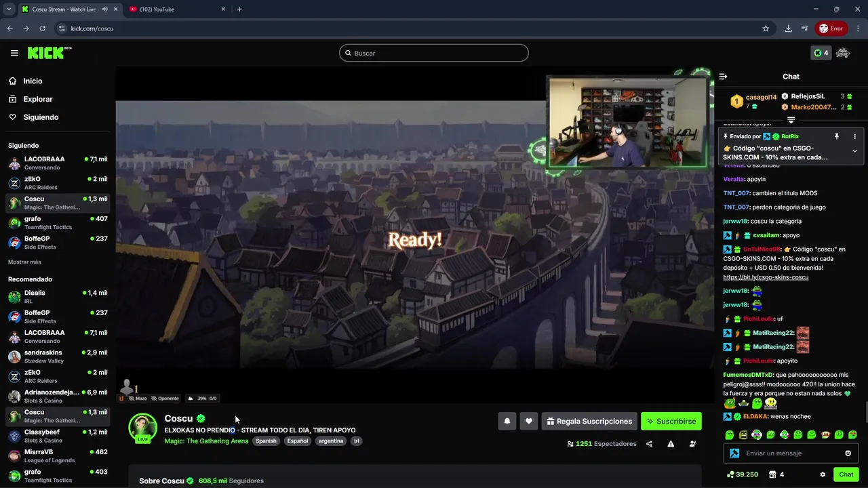Open the csgo-skins-coscu link in chat

[766, 277]
